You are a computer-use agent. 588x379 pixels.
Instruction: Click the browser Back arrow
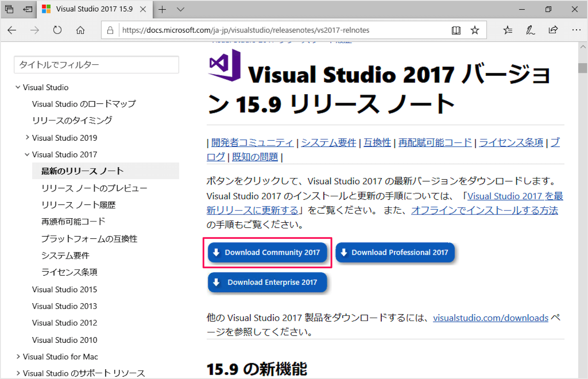click(12, 30)
